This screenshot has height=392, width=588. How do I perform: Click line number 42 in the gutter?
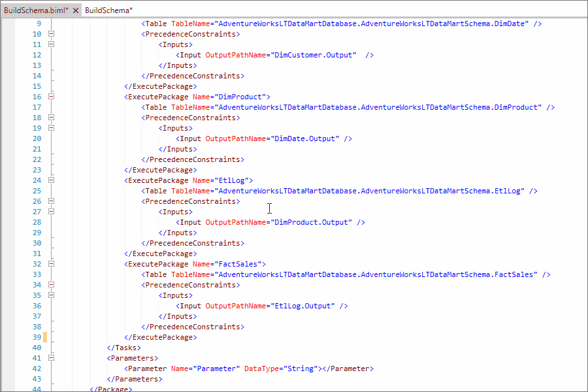(36, 368)
